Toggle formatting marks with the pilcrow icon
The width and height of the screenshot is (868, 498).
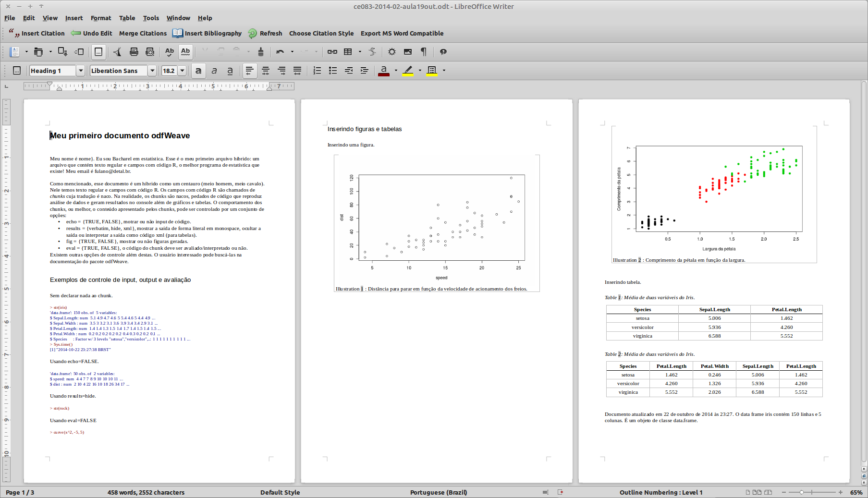(x=424, y=52)
